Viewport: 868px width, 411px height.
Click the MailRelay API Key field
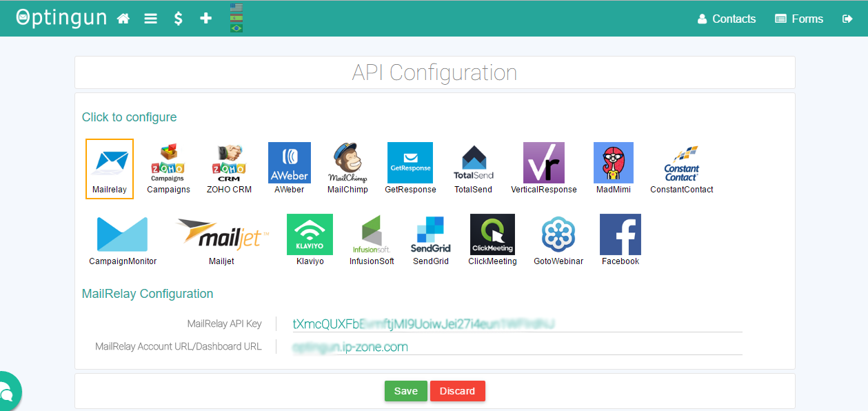pyautogui.click(x=517, y=324)
